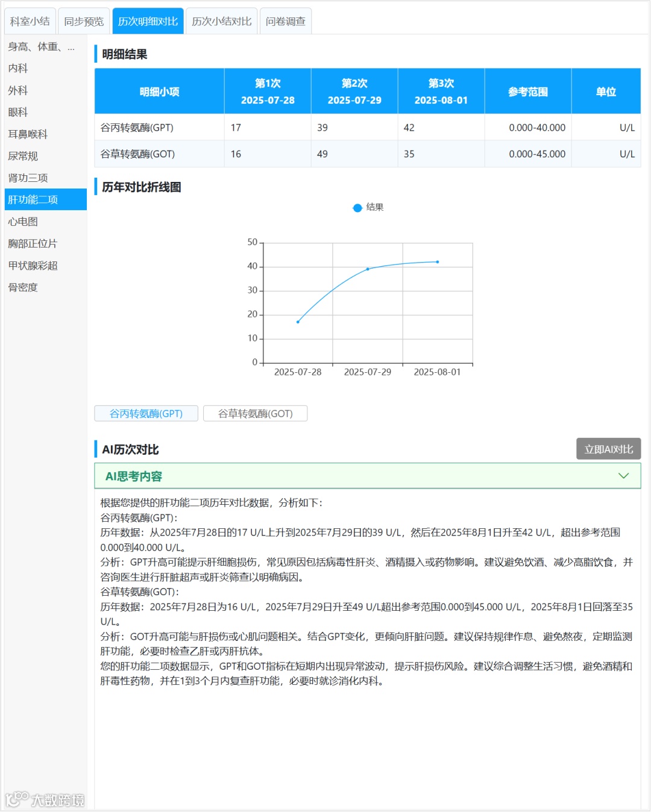
Task: Click the GOT value 35 cell
Action: coord(441,154)
